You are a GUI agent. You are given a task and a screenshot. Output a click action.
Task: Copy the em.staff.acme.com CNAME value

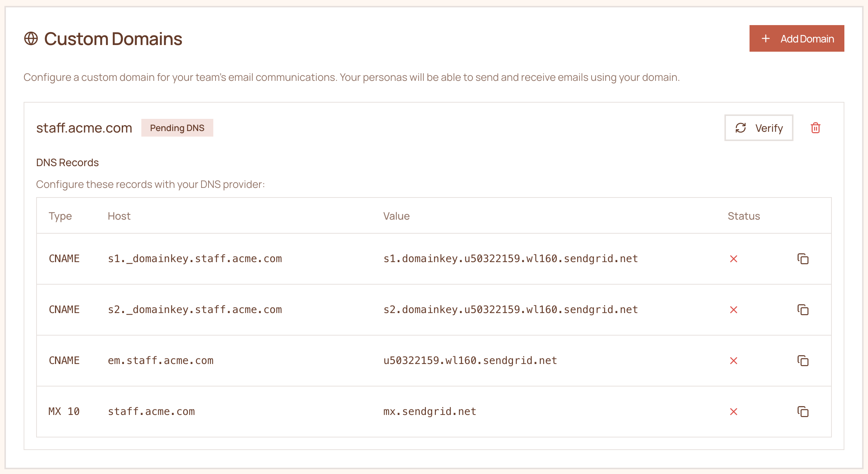point(803,361)
